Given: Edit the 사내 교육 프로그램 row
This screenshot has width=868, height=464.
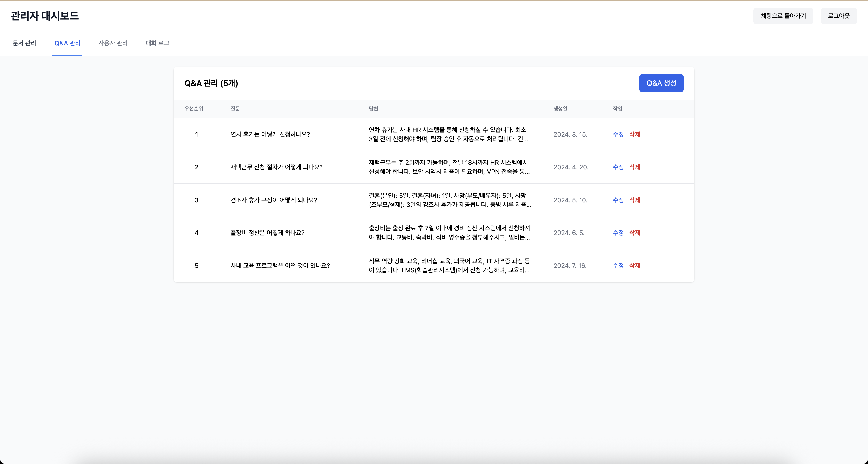Looking at the screenshot, I should tap(618, 266).
